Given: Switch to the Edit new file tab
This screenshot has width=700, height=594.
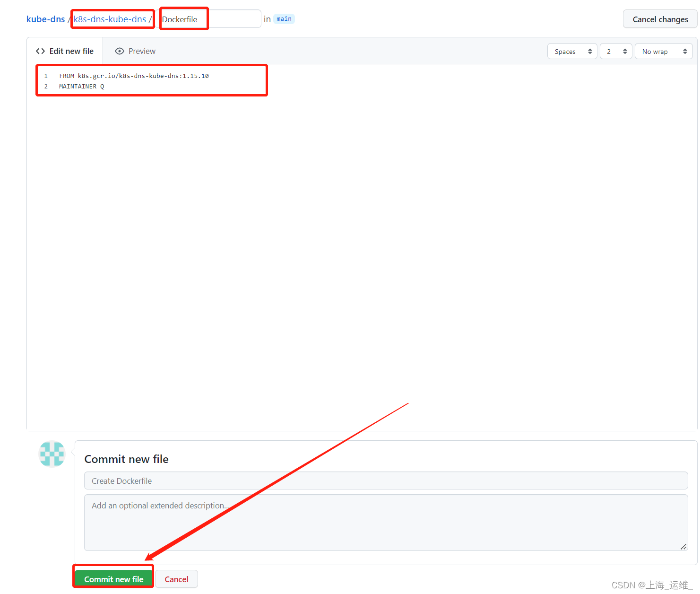Looking at the screenshot, I should coord(65,51).
